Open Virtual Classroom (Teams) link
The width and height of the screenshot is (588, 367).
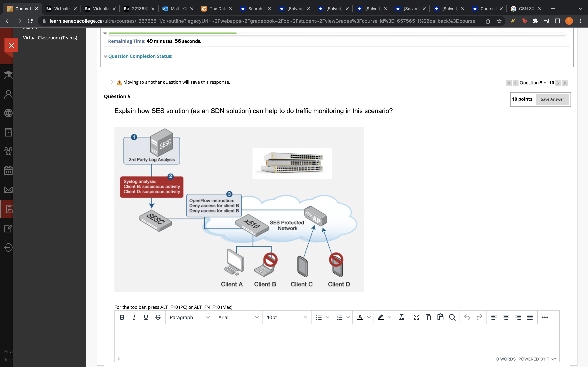point(50,38)
